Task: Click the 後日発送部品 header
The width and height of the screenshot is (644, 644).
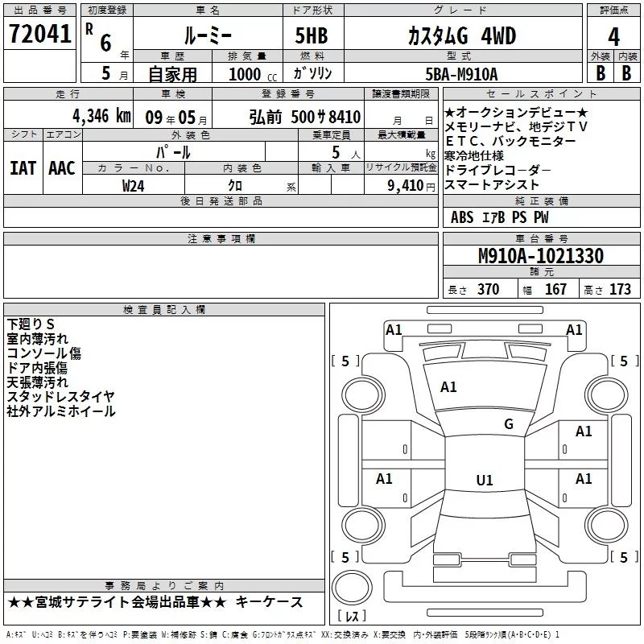Action: point(221,200)
